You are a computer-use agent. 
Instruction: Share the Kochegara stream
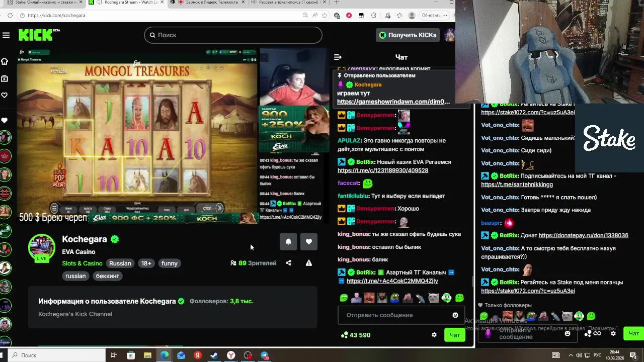(x=288, y=263)
